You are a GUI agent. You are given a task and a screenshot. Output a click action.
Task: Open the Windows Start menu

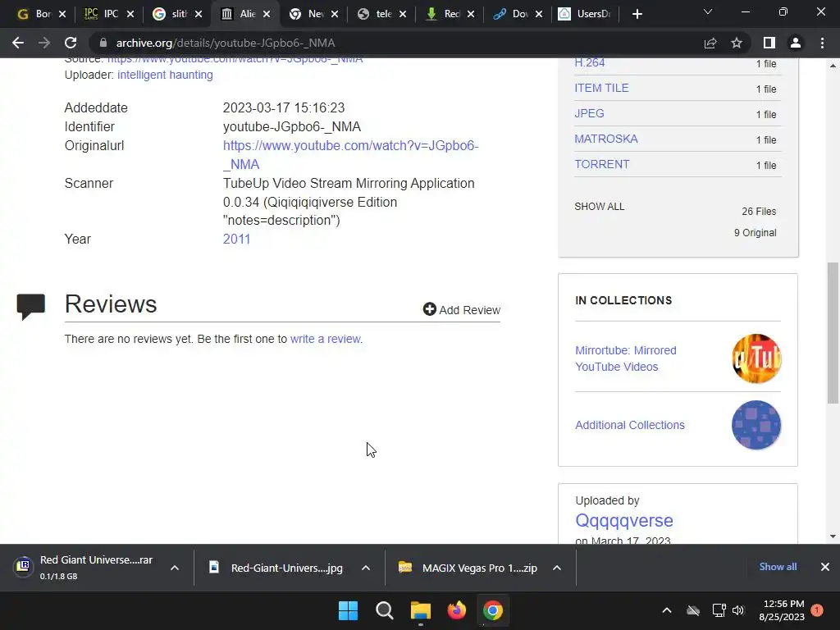pos(348,610)
